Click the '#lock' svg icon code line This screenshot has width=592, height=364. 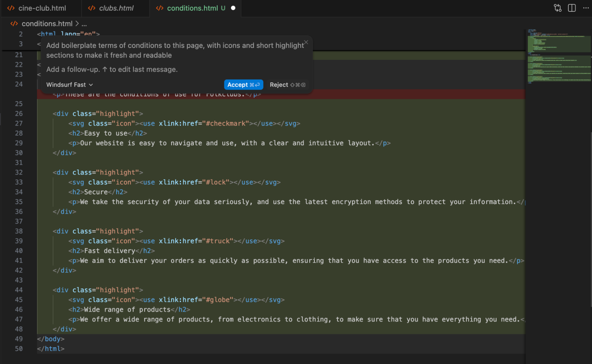[x=174, y=182]
